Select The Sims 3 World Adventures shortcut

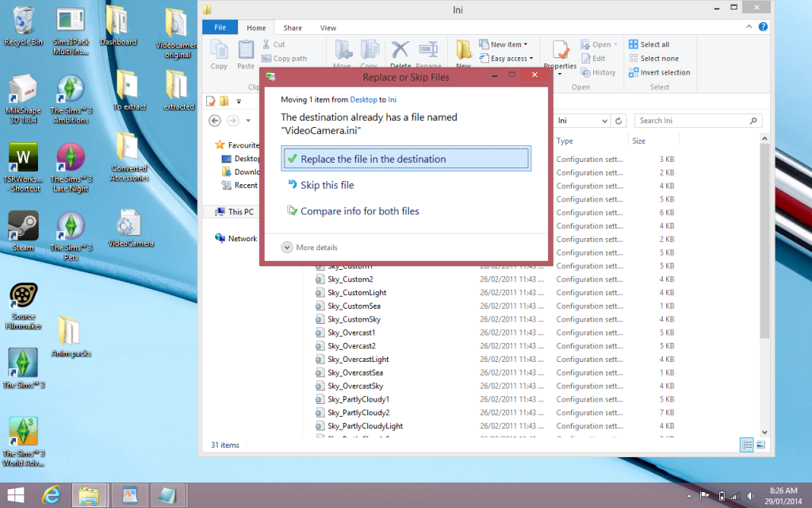23,441
